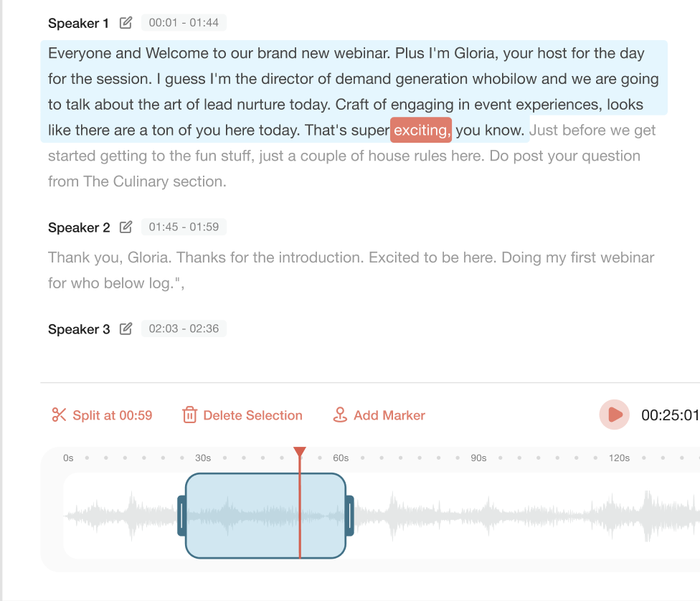This screenshot has height=601, width=700.
Task: Click the trash can delete icon
Action: (x=189, y=415)
